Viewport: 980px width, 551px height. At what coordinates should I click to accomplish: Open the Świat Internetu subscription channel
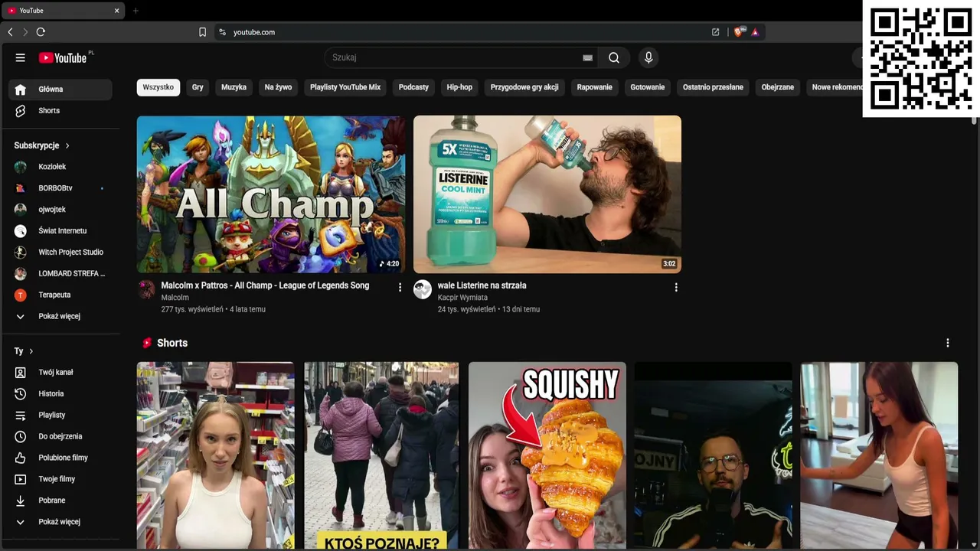point(60,230)
